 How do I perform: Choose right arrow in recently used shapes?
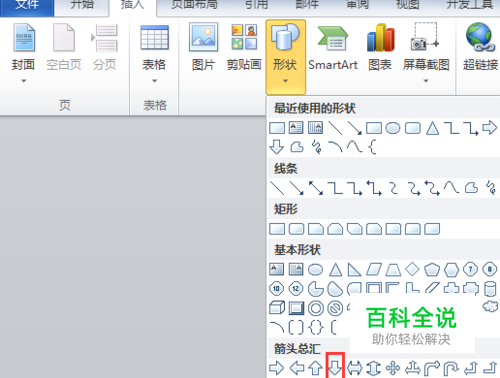pos(489,127)
